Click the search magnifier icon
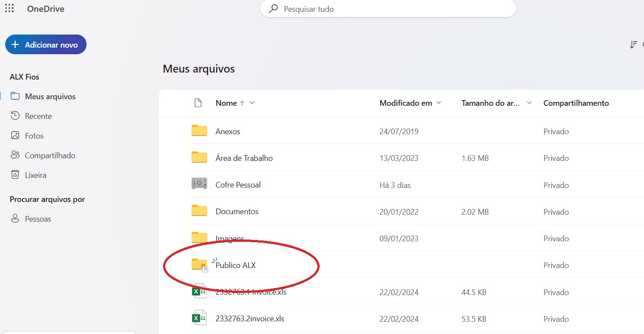 [x=274, y=9]
